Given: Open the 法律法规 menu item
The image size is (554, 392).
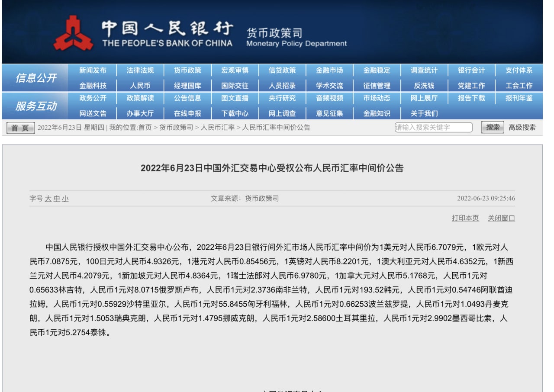Looking at the screenshot, I should (140, 70).
